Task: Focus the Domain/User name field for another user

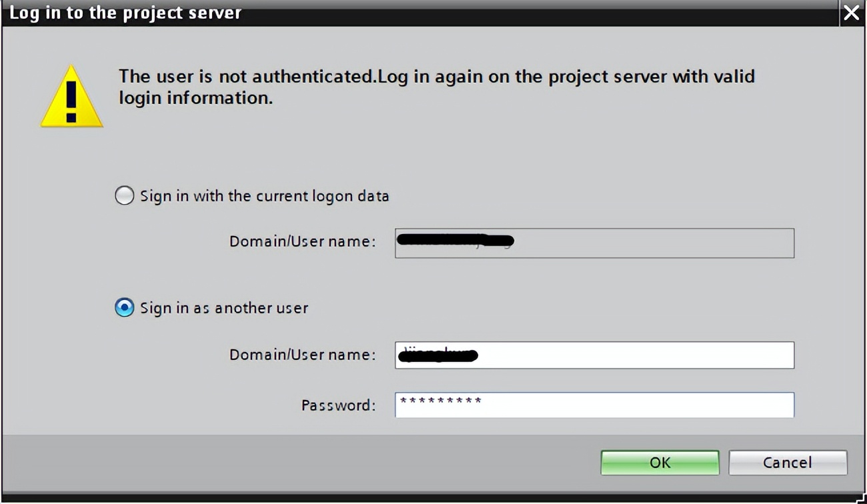Action: (x=594, y=355)
